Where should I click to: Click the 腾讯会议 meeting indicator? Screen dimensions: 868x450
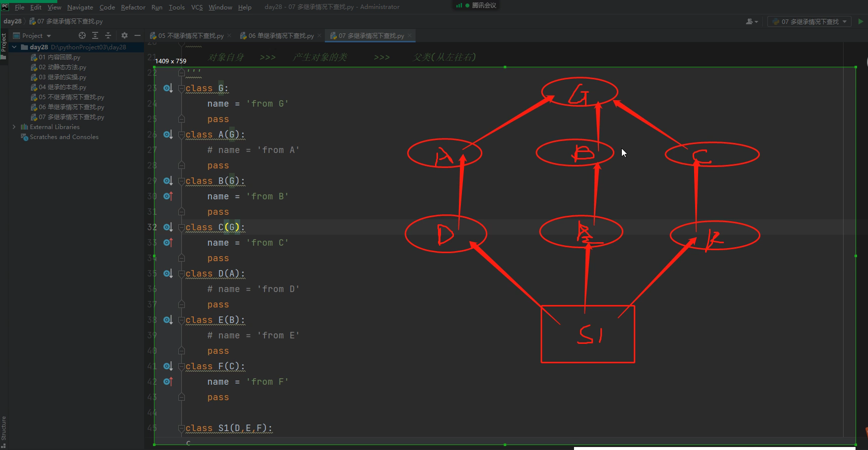pyautogui.click(x=477, y=5)
